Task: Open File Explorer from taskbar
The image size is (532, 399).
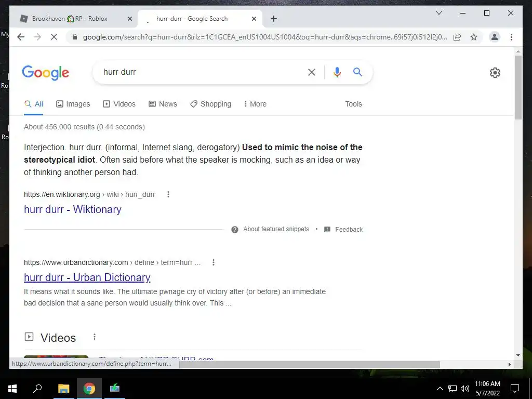Action: point(63,389)
